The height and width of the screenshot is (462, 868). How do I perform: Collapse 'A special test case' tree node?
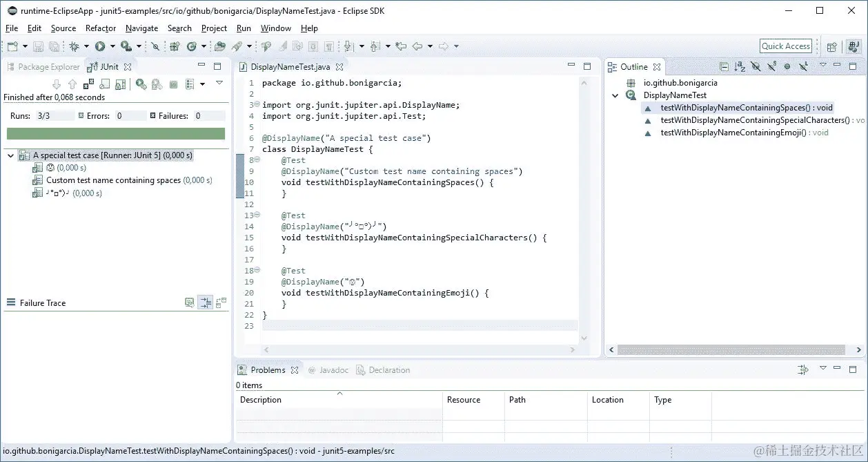tap(11, 155)
